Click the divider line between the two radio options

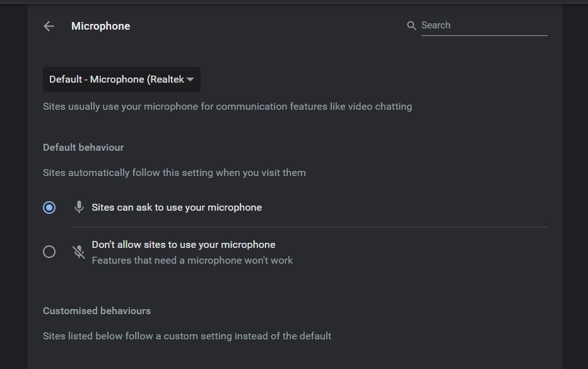pos(309,226)
